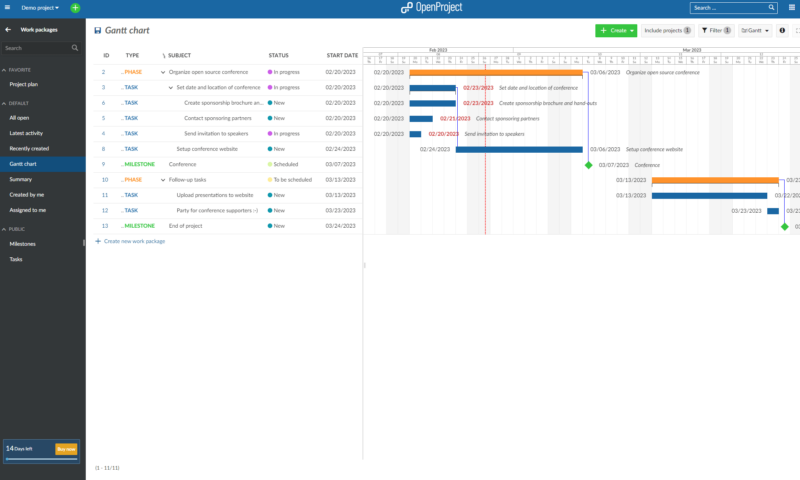Image resolution: width=800 pixels, height=480 pixels.
Task: Open the Demo project dropdown
Action: tap(40, 8)
